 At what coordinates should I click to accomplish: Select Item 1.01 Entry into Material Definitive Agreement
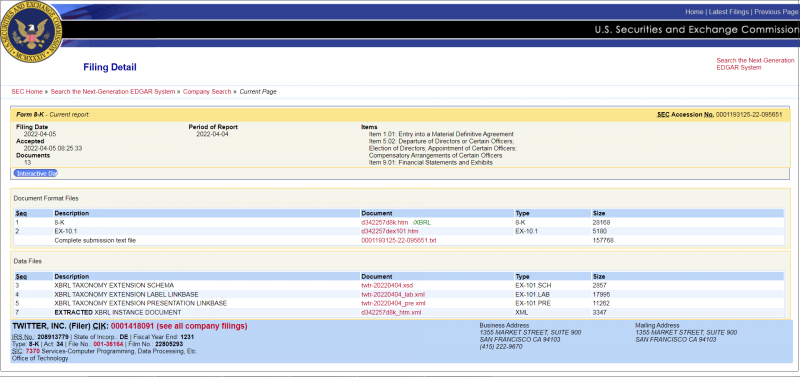[441, 134]
